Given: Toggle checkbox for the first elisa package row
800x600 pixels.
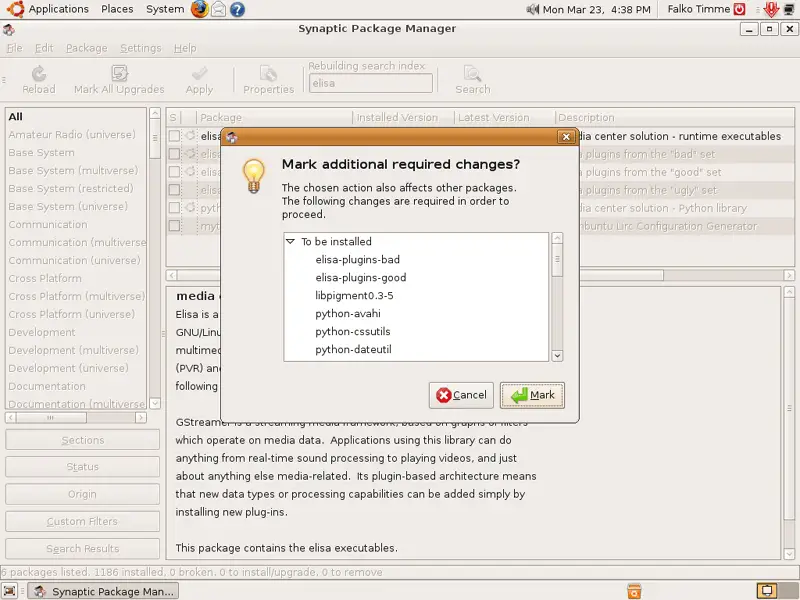Looking at the screenshot, I should point(174,136).
